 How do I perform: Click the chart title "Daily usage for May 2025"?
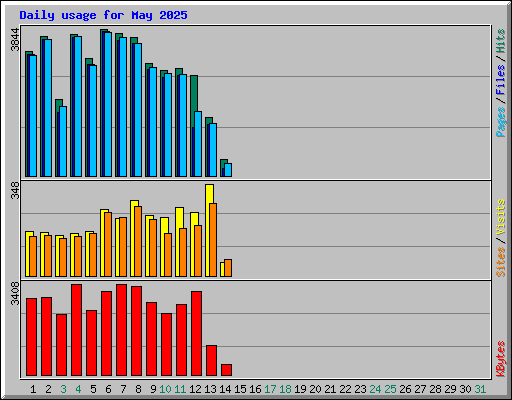pyautogui.click(x=103, y=15)
